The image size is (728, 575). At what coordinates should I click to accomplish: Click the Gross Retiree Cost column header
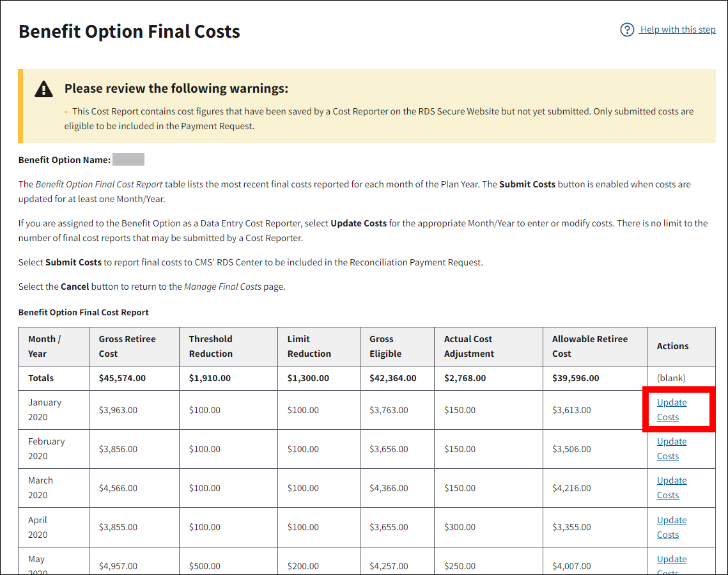point(127,346)
